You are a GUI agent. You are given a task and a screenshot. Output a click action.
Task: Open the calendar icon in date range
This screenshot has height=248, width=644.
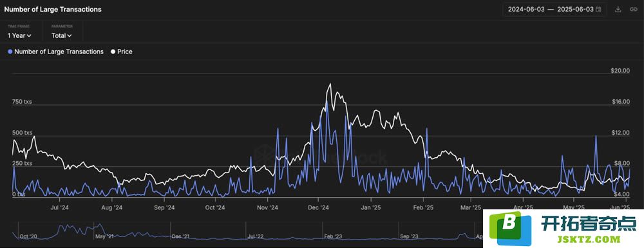click(x=598, y=10)
